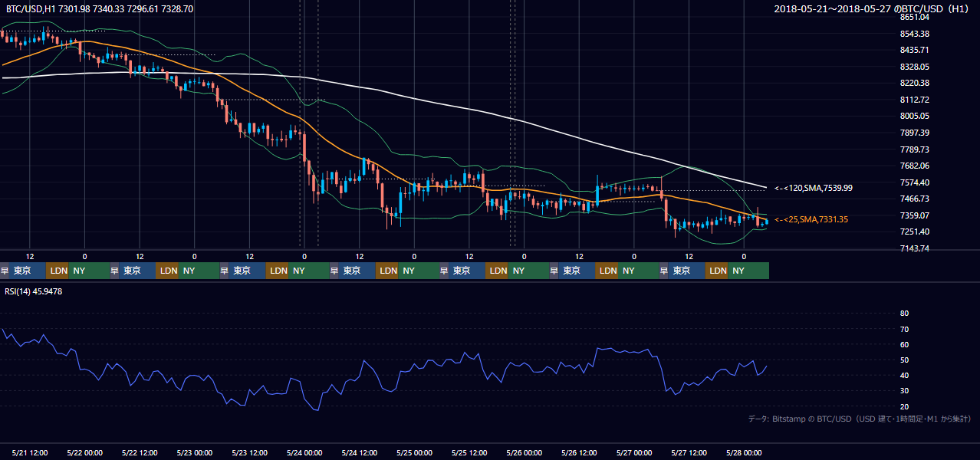Screen dimensions: 980x460
Task: Click the 5/25 00:00 date label
Action: pyautogui.click(x=414, y=453)
